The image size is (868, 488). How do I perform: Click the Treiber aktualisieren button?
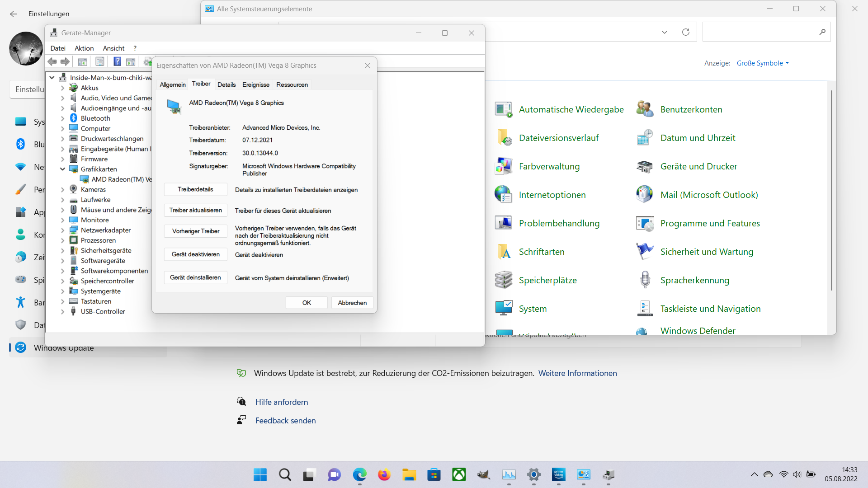click(195, 211)
